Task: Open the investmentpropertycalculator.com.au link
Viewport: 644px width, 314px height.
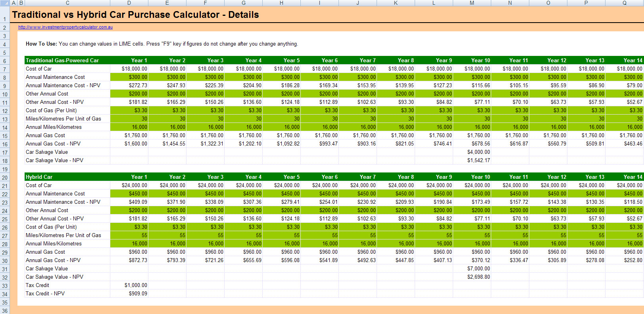Action: coord(65,27)
